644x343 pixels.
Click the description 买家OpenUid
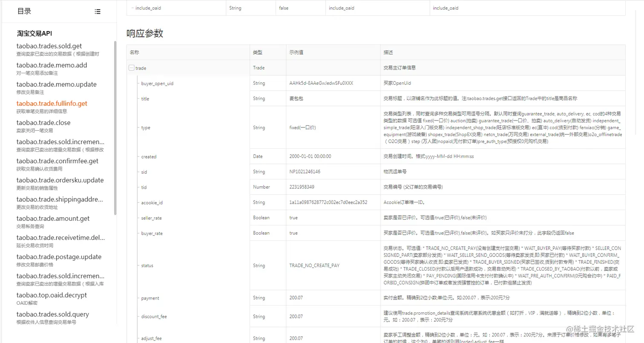coord(397,83)
